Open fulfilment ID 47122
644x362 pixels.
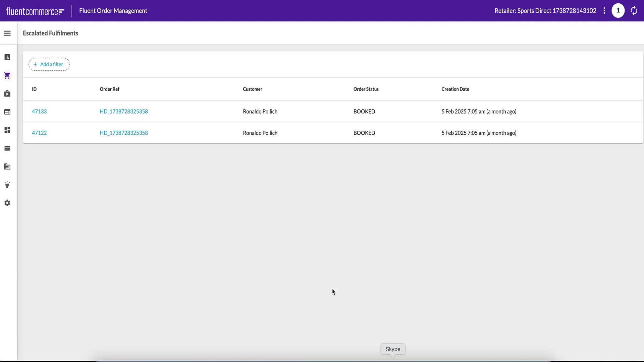tap(39, 133)
